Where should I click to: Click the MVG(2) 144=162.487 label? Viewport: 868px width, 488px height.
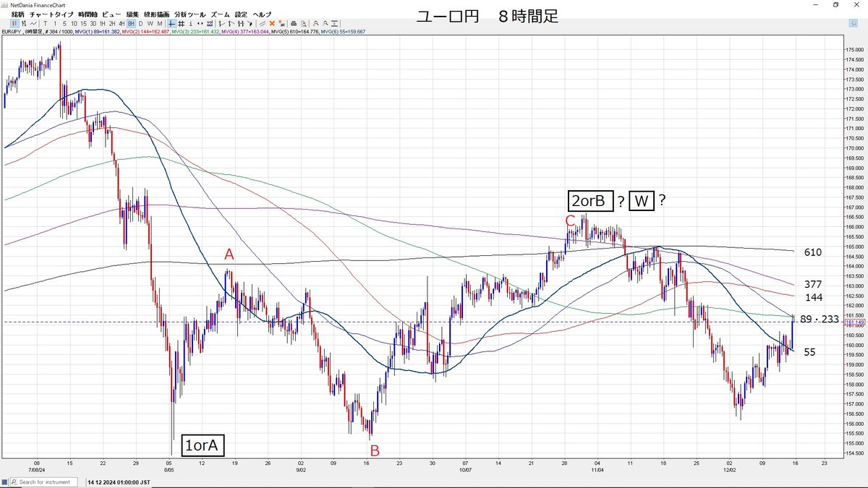[145, 32]
